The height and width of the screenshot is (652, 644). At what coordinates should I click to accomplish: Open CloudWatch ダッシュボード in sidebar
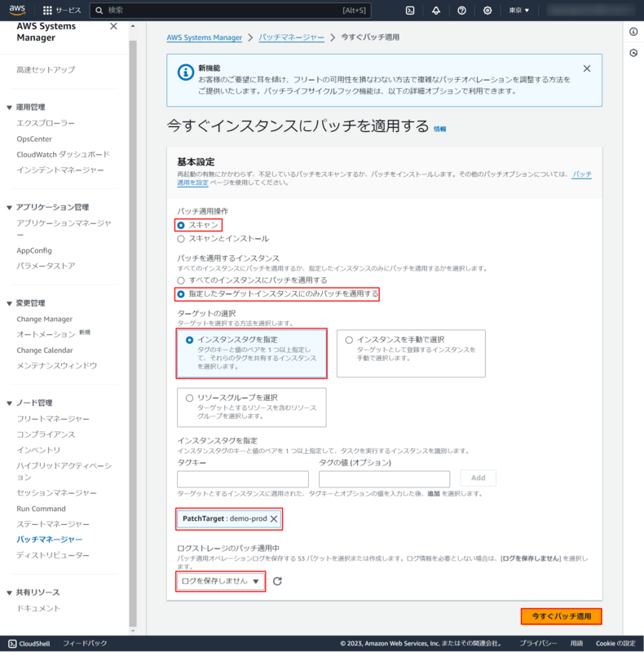tap(64, 155)
